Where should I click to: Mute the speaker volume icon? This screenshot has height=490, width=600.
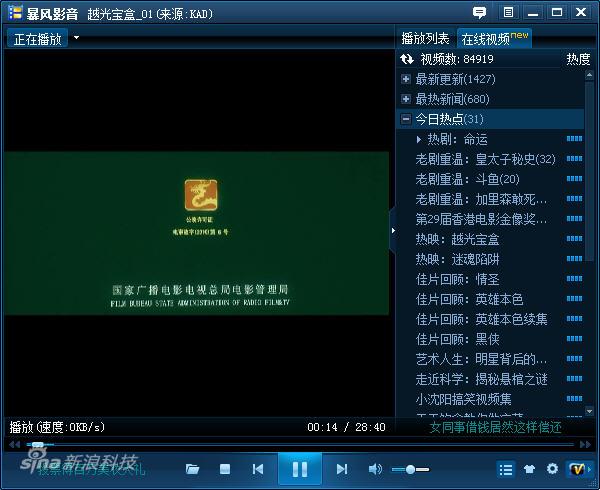click(x=375, y=469)
